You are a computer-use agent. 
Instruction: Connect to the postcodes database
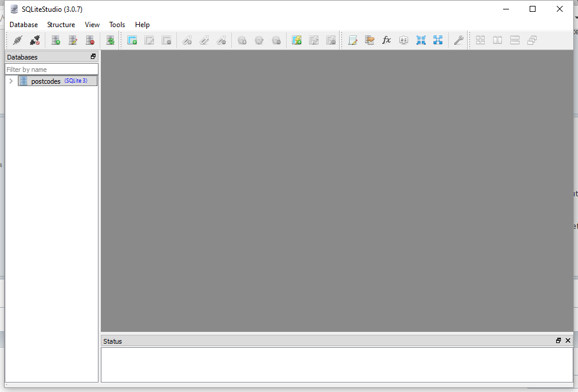click(18, 40)
